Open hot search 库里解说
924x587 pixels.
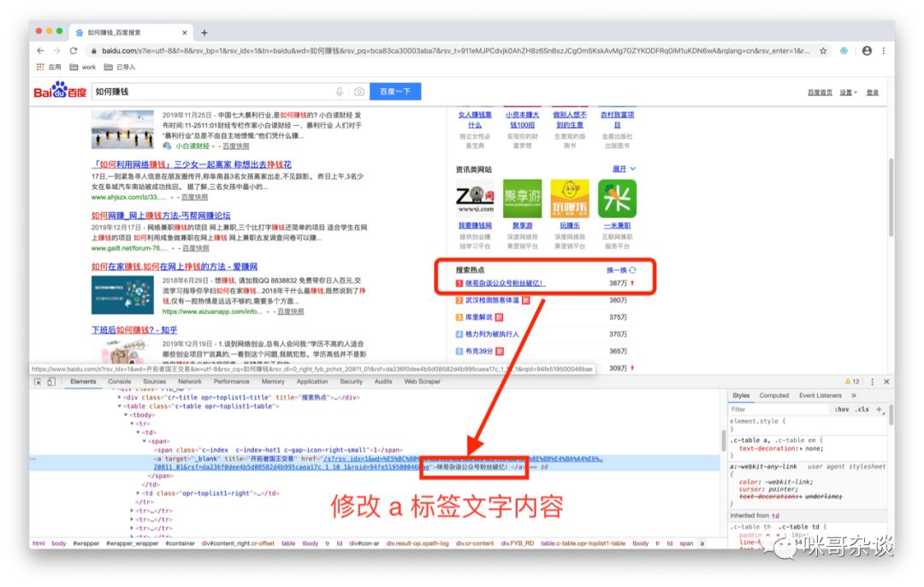(x=478, y=317)
